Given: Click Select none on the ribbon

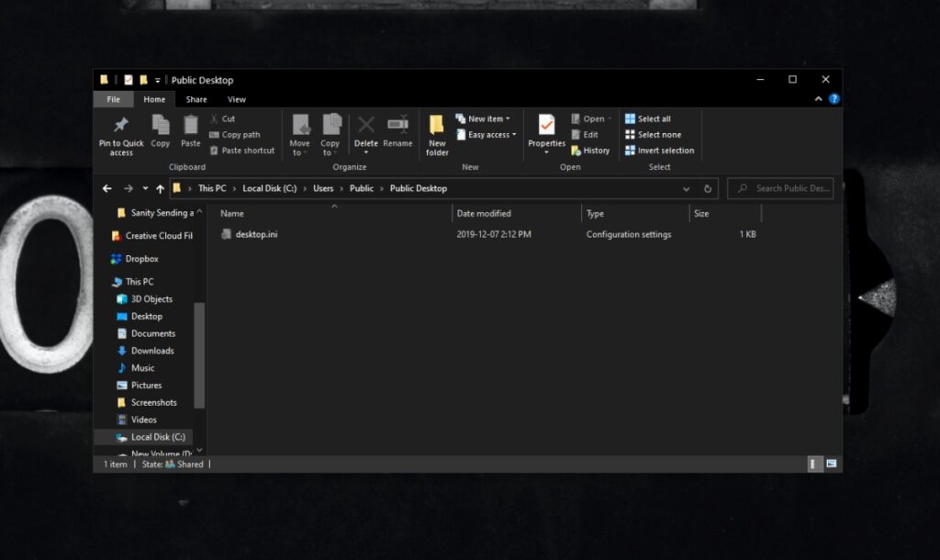Looking at the screenshot, I should pos(654,134).
